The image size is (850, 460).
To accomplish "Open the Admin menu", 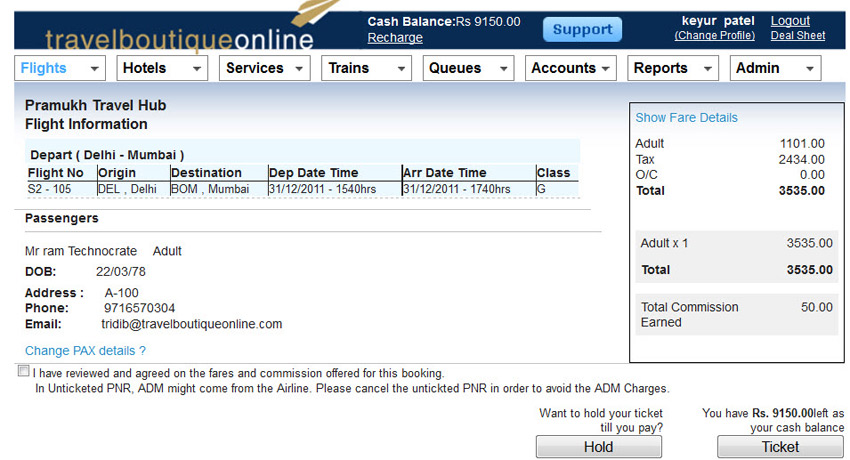I will tap(776, 68).
